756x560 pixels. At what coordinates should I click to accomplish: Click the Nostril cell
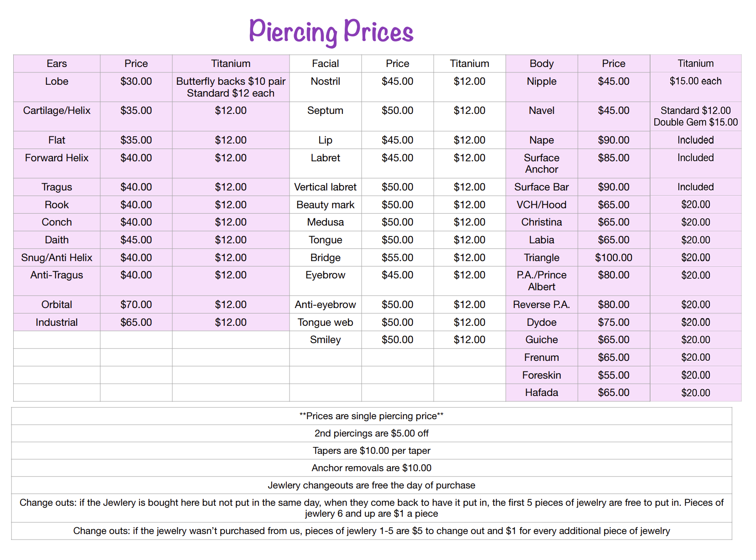(x=325, y=82)
